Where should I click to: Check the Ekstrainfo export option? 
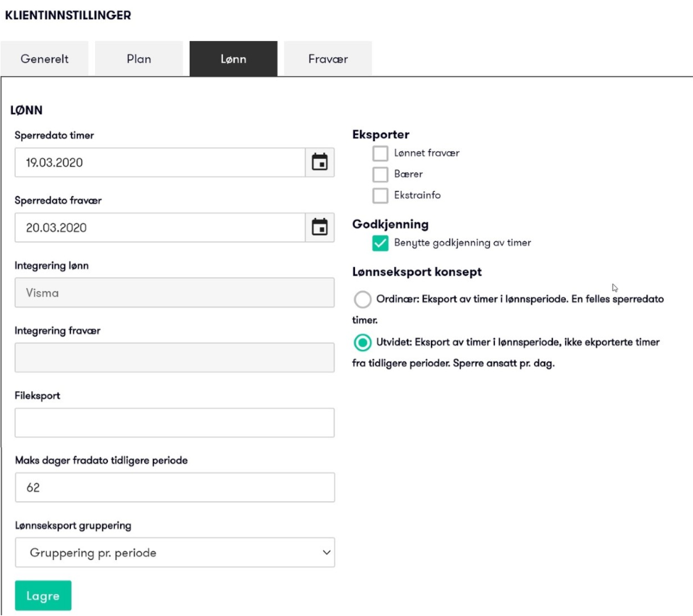[x=380, y=195]
